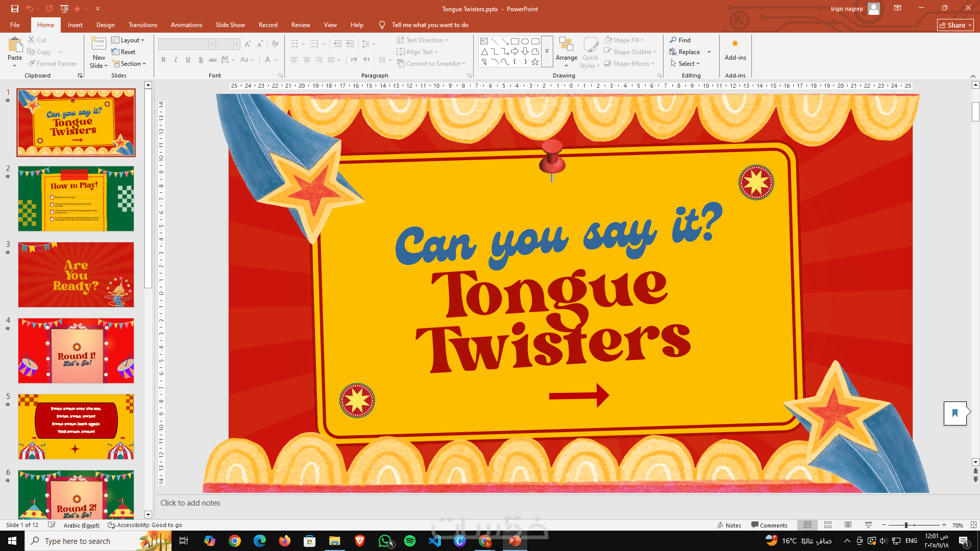Switch to Slide Sorter view
The image size is (980, 551).
tap(828, 525)
